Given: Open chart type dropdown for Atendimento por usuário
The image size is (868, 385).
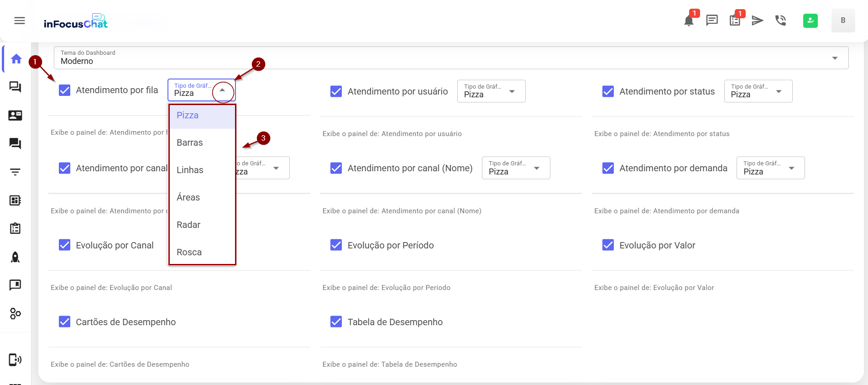Looking at the screenshot, I should pyautogui.click(x=491, y=91).
